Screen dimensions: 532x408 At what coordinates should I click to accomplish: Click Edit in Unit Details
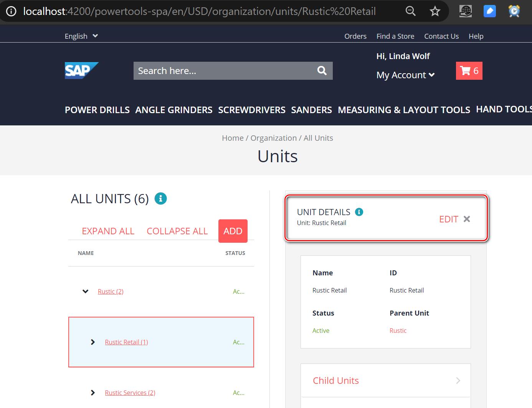[449, 219]
